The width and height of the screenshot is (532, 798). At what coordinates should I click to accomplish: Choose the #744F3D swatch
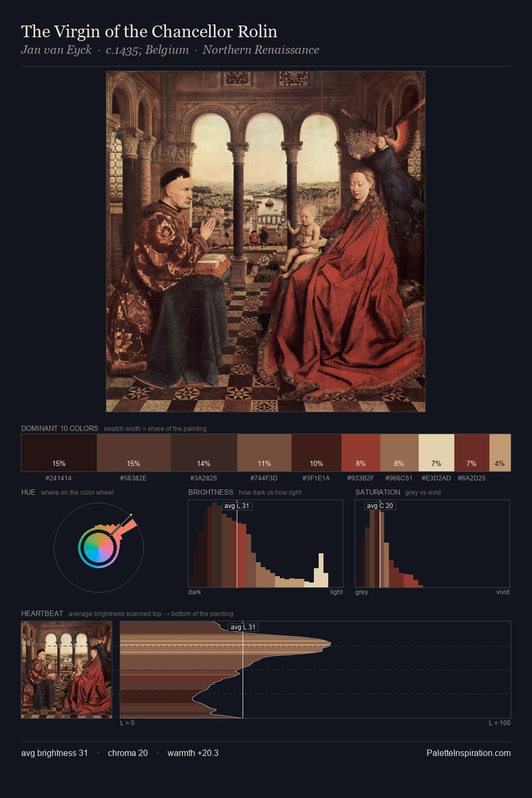pyautogui.click(x=264, y=453)
